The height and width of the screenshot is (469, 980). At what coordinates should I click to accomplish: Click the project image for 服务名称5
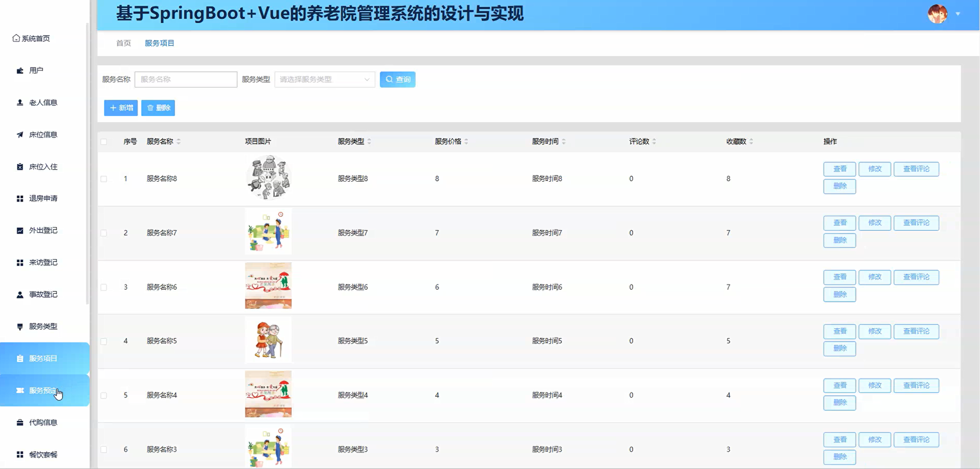(x=268, y=340)
